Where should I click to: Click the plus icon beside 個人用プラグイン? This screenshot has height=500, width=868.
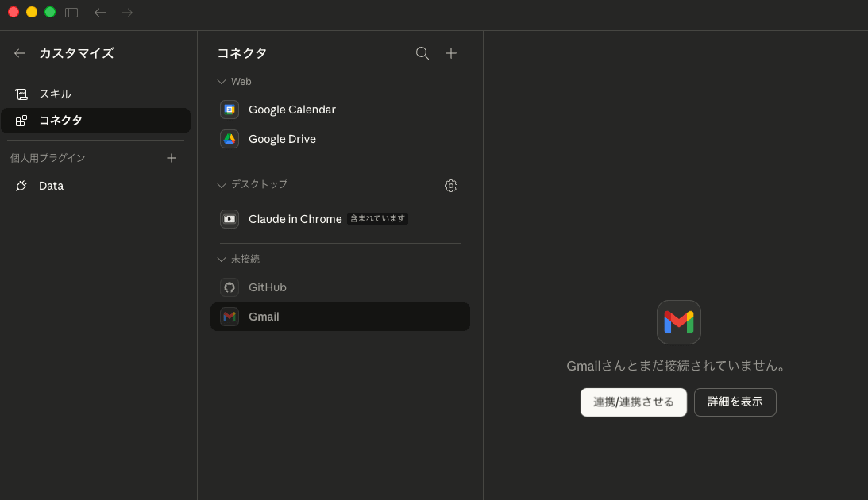[x=172, y=157]
